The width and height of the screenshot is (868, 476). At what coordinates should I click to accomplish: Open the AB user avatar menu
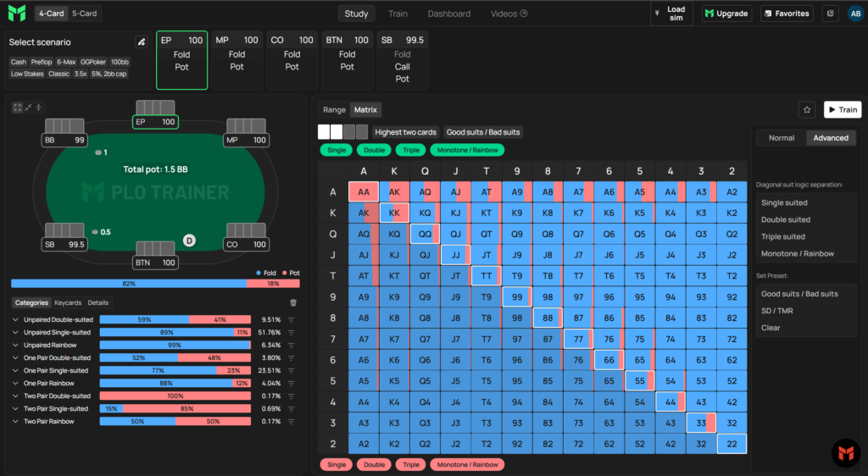pos(856,14)
